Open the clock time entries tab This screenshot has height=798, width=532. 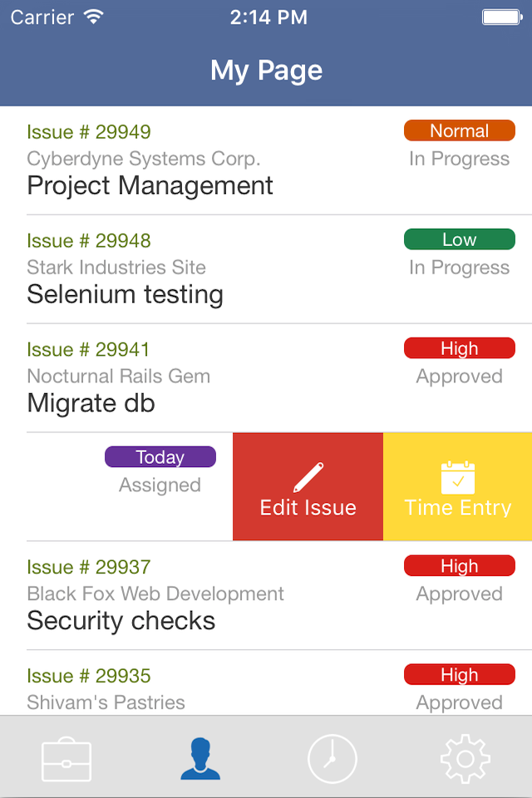click(332, 759)
